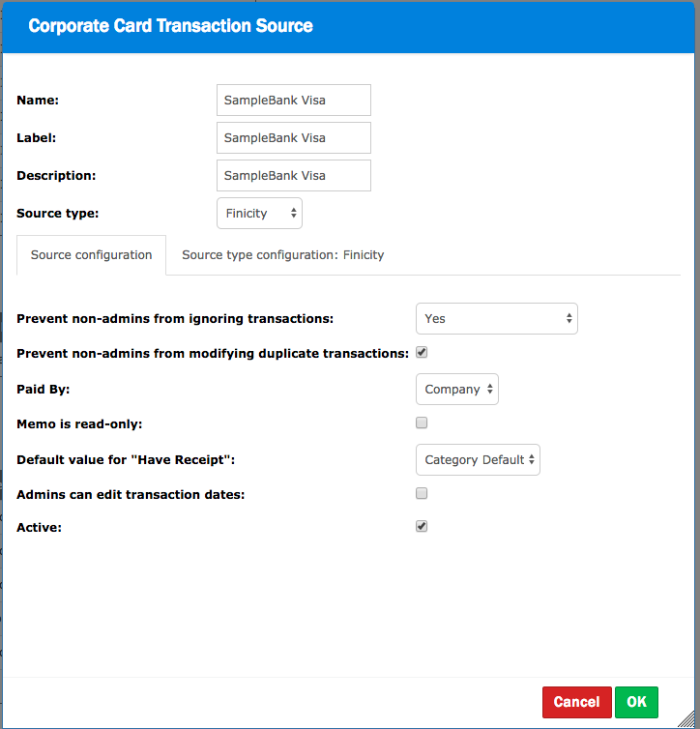The width and height of the screenshot is (700, 729).
Task: Click the "Memo is read-only:" label text
Action: (79, 423)
